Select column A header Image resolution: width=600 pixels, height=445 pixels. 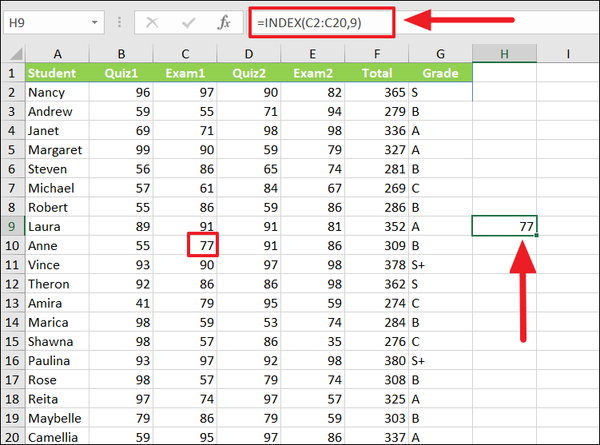pyautogui.click(x=57, y=54)
